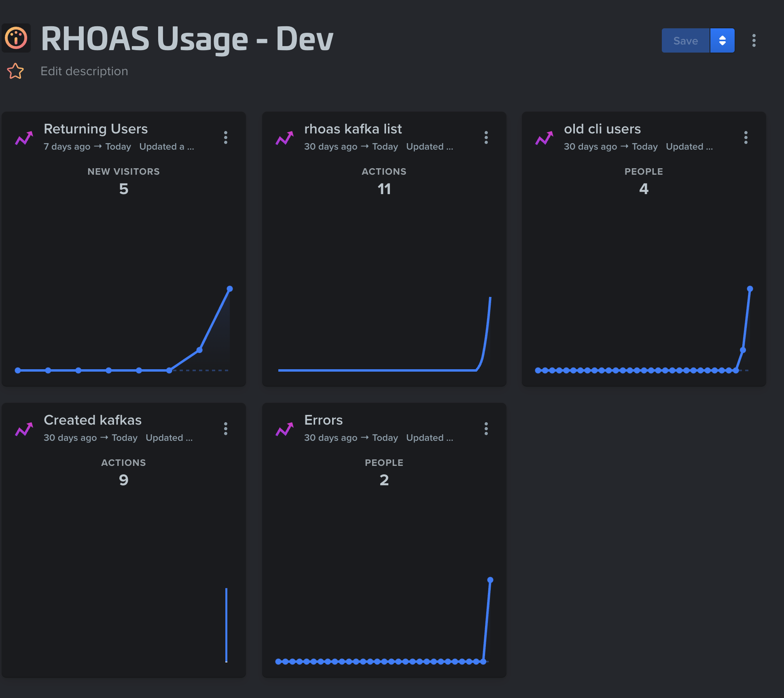Image resolution: width=784 pixels, height=698 pixels.
Task: Click the peak data point on Errors chart
Action: pyautogui.click(x=490, y=580)
